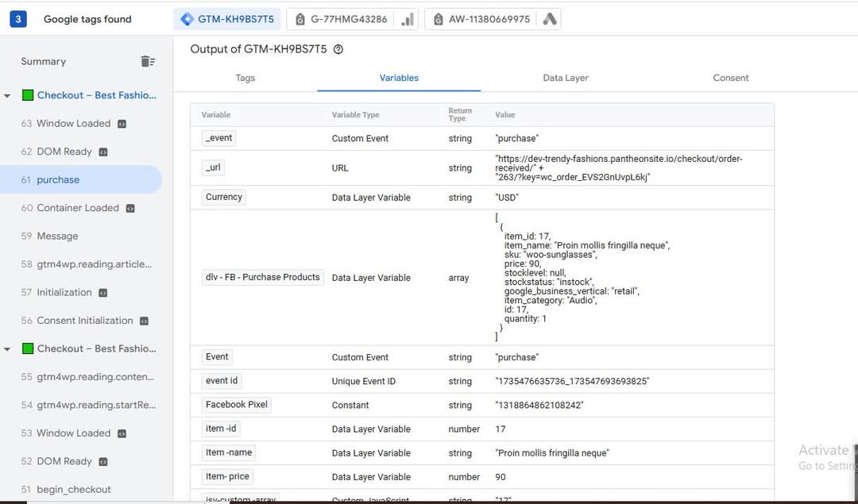The height and width of the screenshot is (504, 858).
Task: Click the Currency variable chip
Action: [x=224, y=197]
